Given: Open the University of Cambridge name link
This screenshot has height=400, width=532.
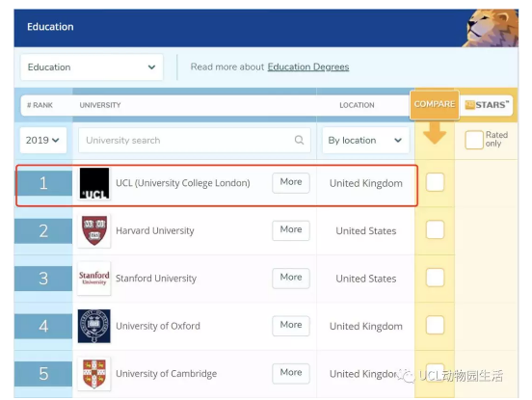Looking at the screenshot, I should click(166, 374).
